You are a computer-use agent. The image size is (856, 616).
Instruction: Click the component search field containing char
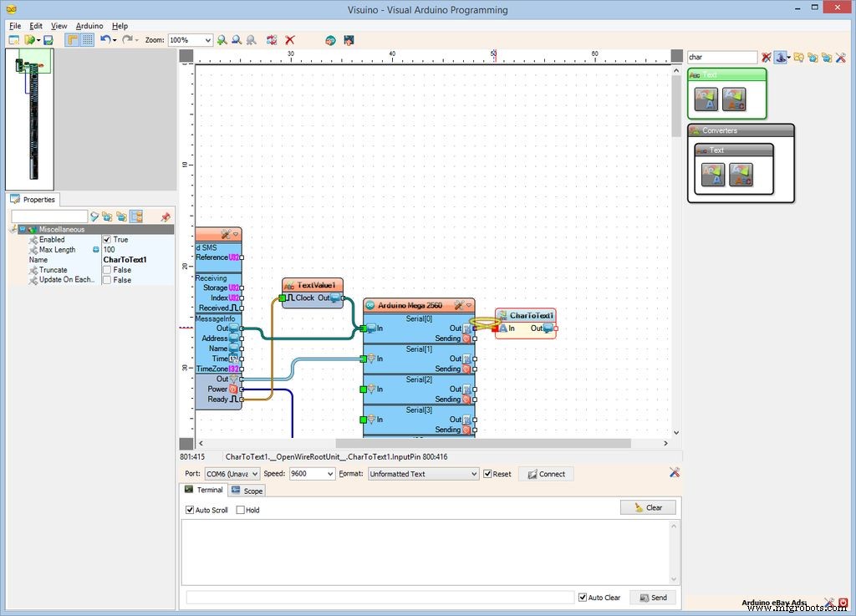(x=721, y=58)
